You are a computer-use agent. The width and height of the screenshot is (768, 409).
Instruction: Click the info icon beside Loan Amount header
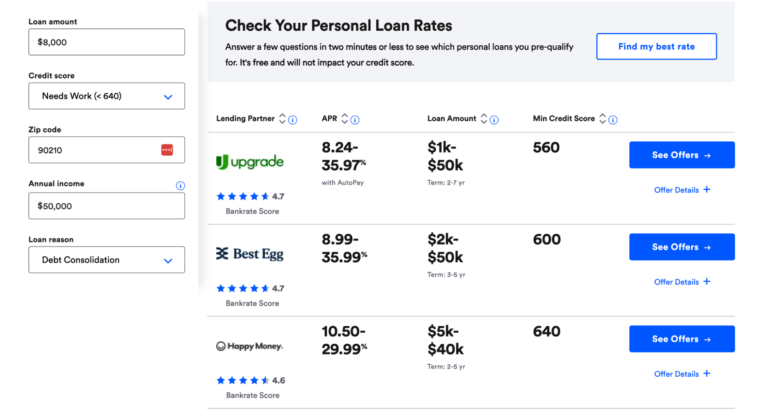point(496,119)
